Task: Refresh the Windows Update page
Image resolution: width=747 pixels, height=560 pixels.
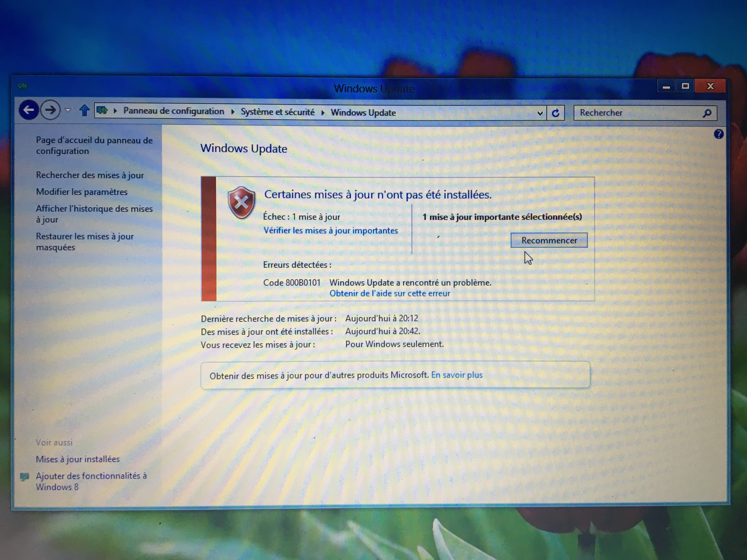Action: (555, 113)
